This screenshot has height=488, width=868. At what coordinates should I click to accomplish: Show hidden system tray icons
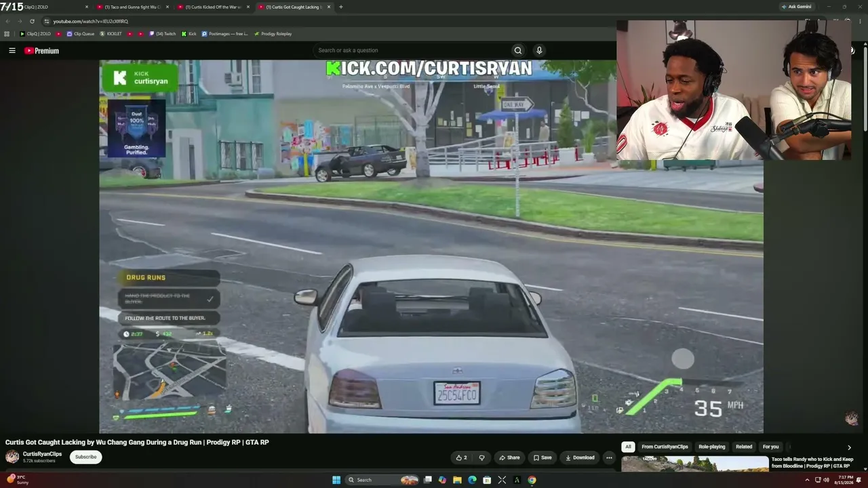click(x=807, y=480)
